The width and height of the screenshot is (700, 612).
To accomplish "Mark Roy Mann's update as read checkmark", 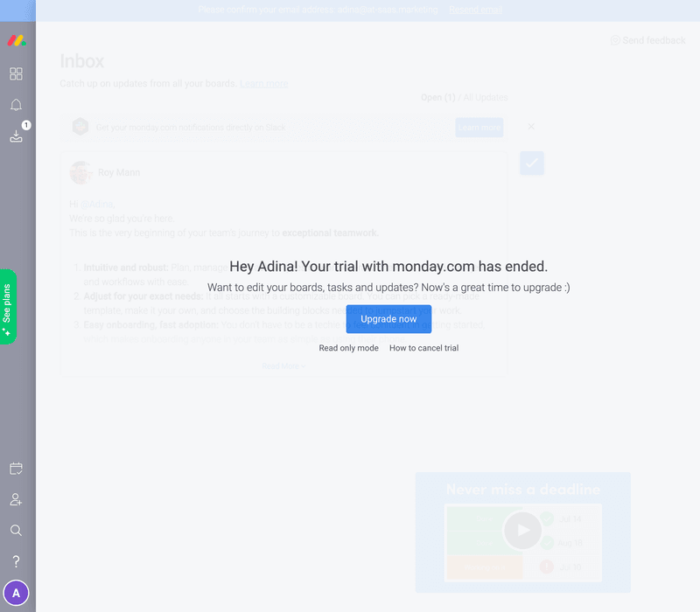I will pyautogui.click(x=532, y=163).
